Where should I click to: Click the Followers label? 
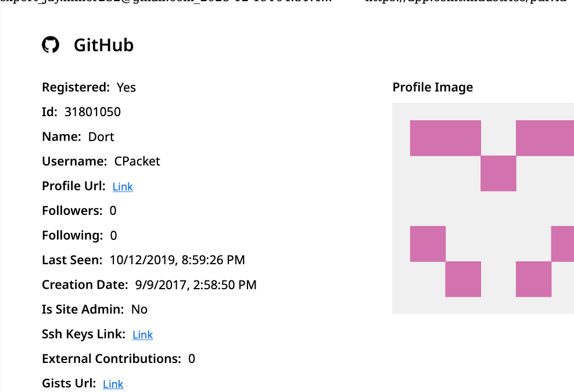pyautogui.click(x=72, y=211)
